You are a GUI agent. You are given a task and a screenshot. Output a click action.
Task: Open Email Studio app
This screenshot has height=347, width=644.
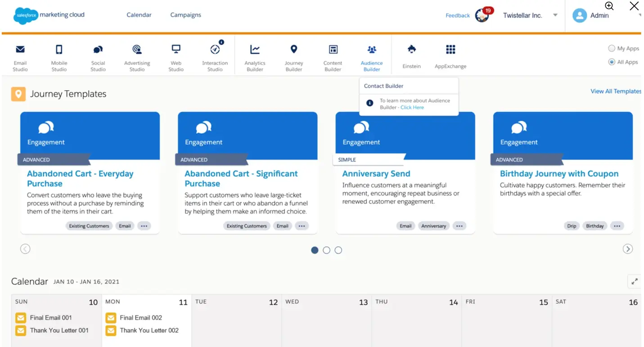click(x=20, y=58)
